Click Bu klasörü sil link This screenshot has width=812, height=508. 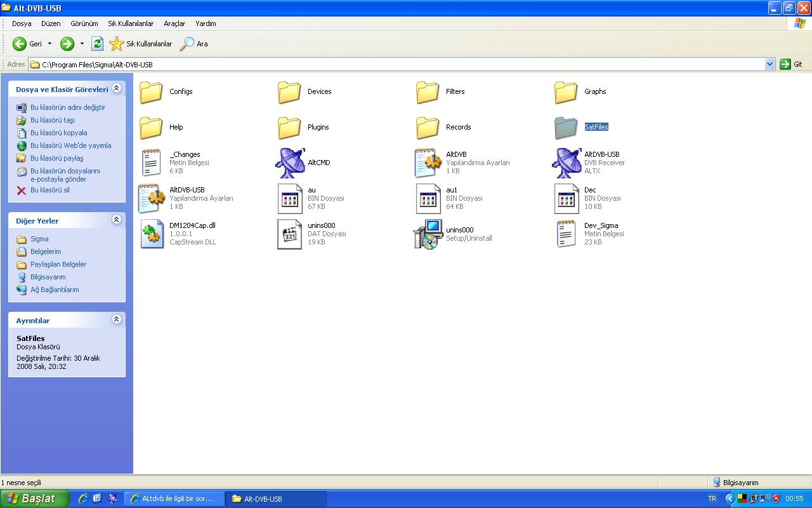50,190
